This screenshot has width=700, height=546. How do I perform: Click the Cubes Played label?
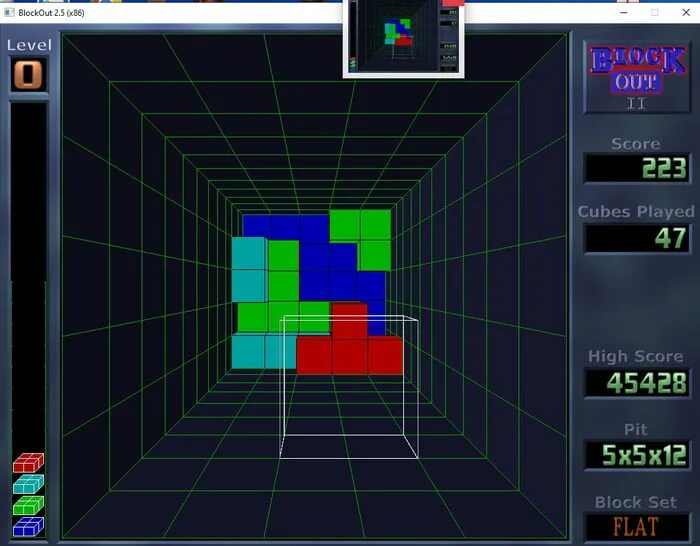(636, 212)
